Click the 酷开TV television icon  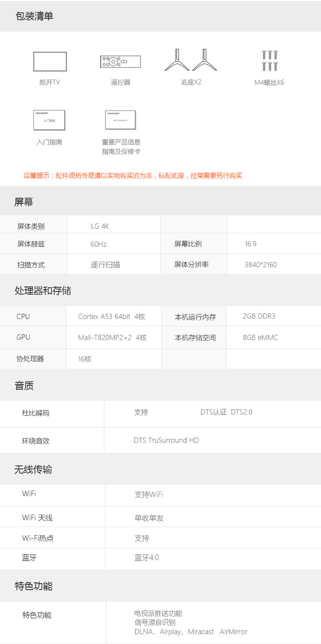(x=50, y=61)
